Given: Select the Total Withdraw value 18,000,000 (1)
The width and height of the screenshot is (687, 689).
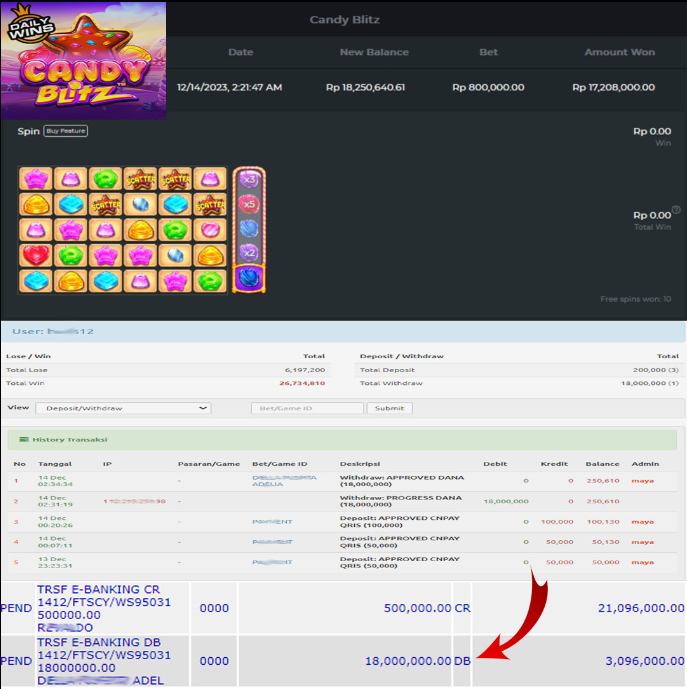Looking at the screenshot, I should [x=650, y=383].
